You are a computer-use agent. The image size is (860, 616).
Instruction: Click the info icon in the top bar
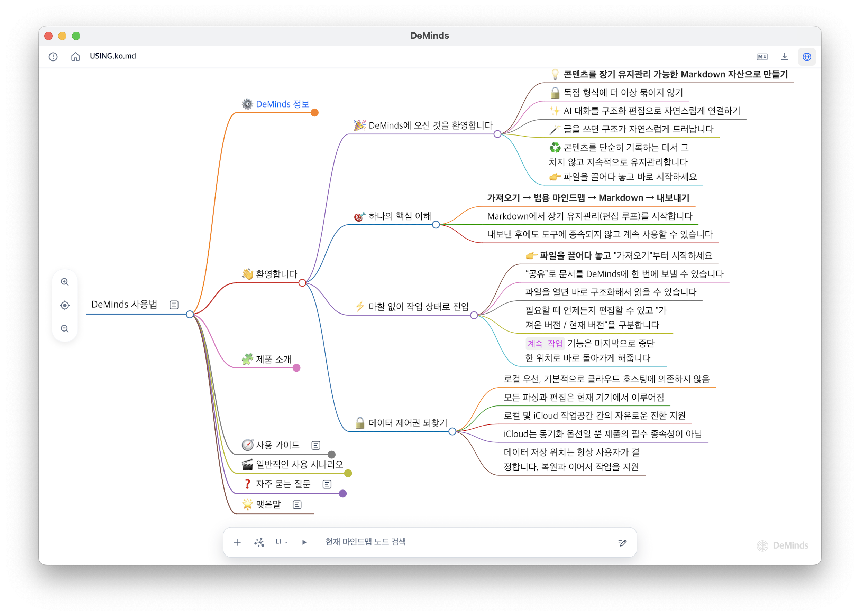pos(53,57)
